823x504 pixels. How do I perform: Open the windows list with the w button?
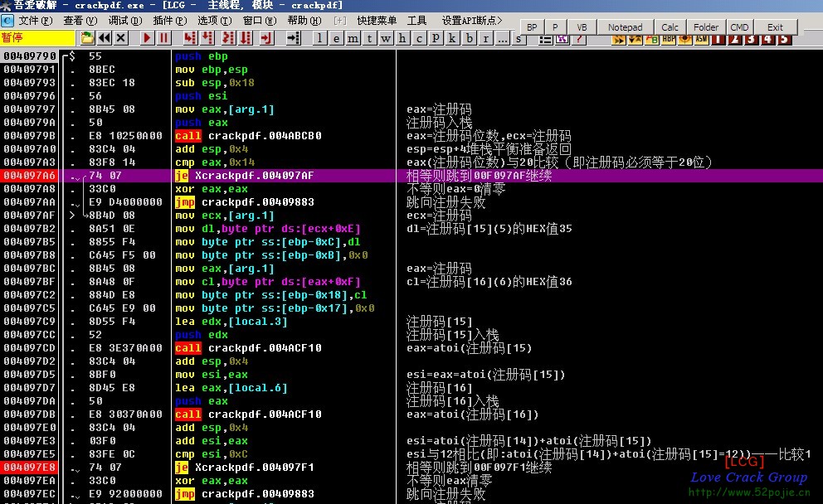pyautogui.click(x=386, y=38)
